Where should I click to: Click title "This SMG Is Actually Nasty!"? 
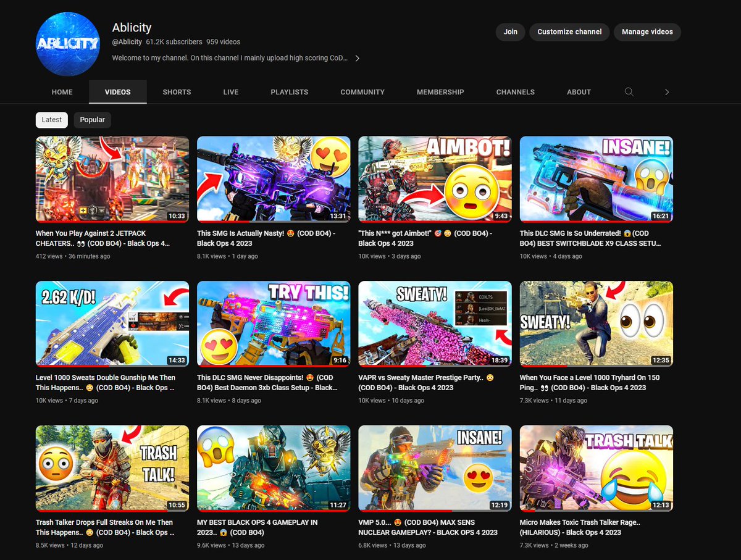[266, 238]
